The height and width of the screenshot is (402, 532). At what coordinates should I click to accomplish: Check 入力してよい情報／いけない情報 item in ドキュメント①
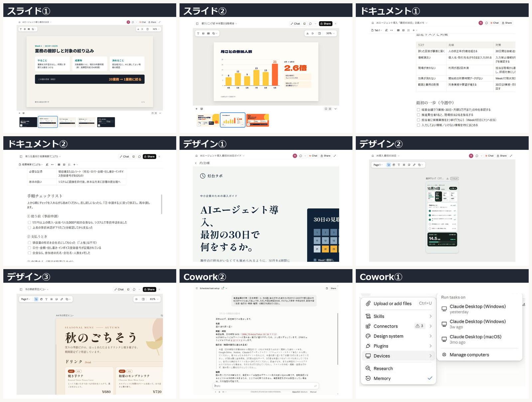(418, 125)
